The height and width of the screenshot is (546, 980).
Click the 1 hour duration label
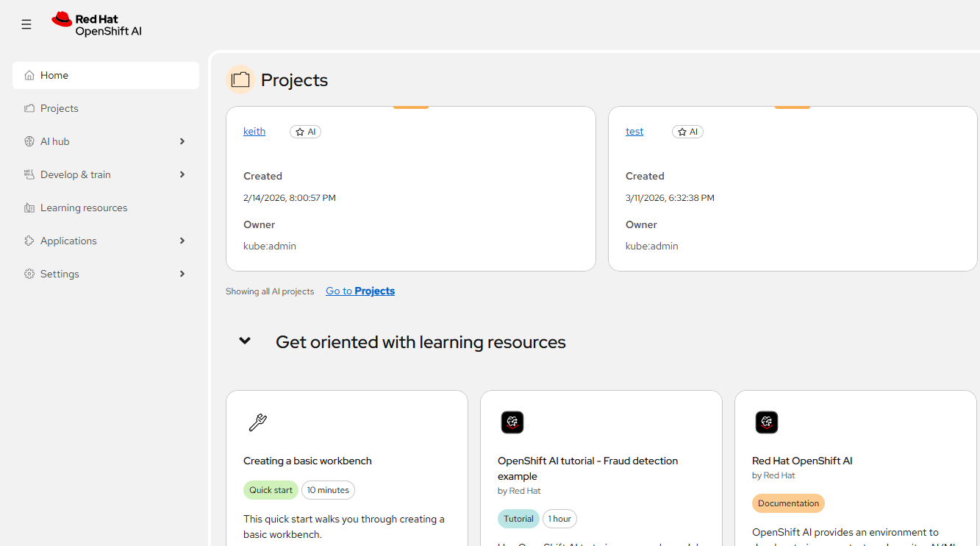click(559, 519)
